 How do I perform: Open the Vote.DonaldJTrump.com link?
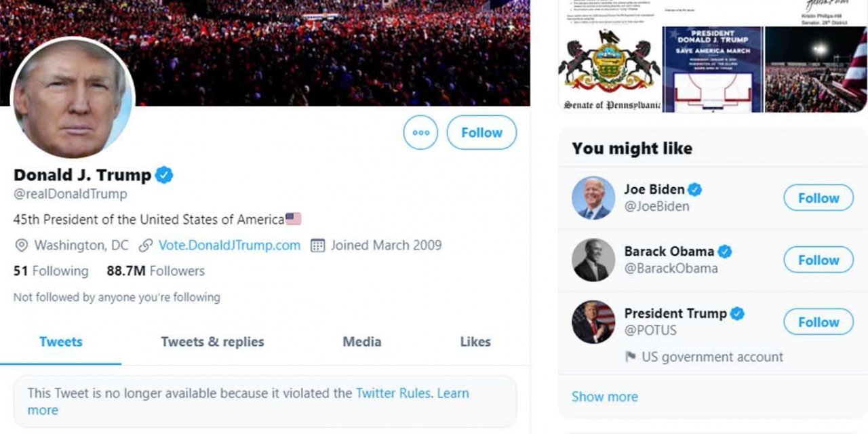230,245
